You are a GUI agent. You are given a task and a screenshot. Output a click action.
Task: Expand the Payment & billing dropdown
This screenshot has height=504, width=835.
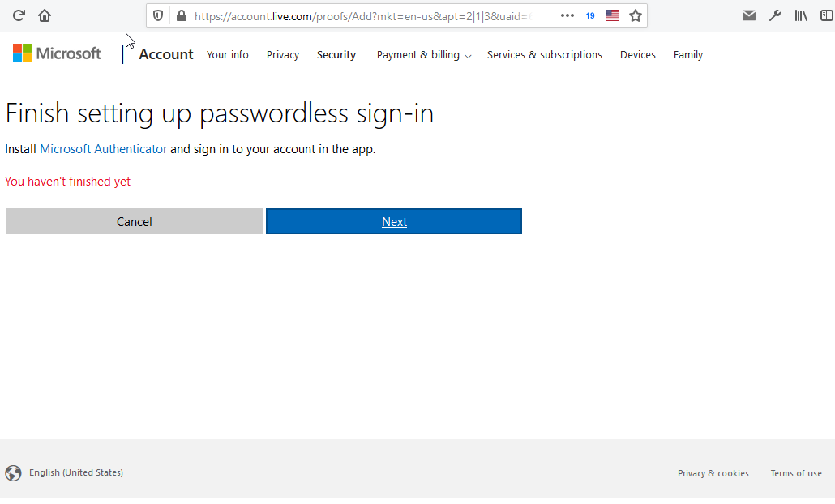(x=423, y=55)
